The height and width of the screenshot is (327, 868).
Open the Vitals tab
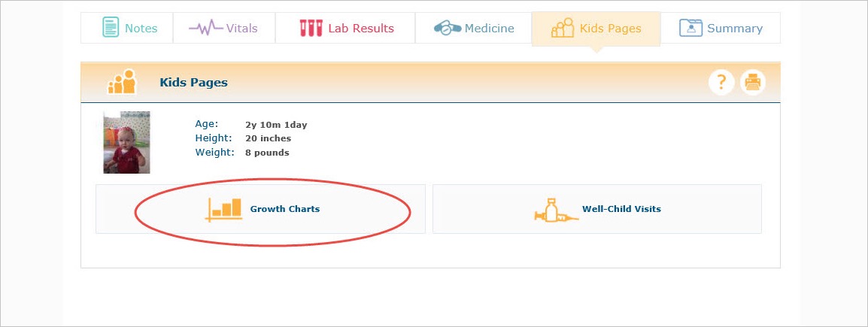point(224,28)
